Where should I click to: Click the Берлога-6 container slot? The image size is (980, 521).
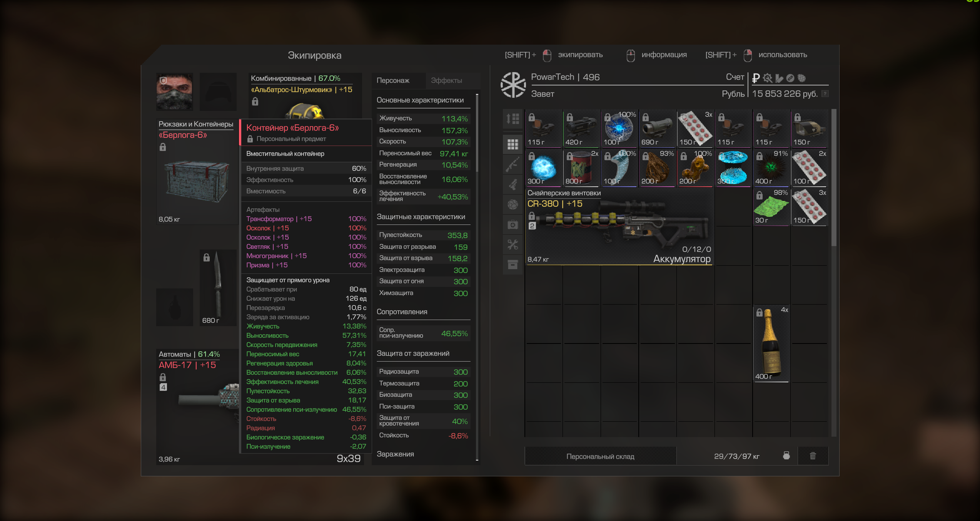coord(197,172)
